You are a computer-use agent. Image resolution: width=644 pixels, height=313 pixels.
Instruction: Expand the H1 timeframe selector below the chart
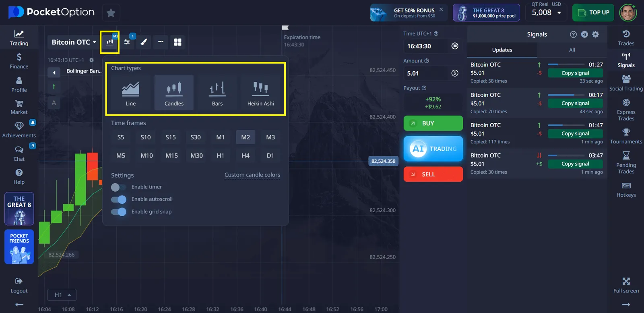point(62,295)
